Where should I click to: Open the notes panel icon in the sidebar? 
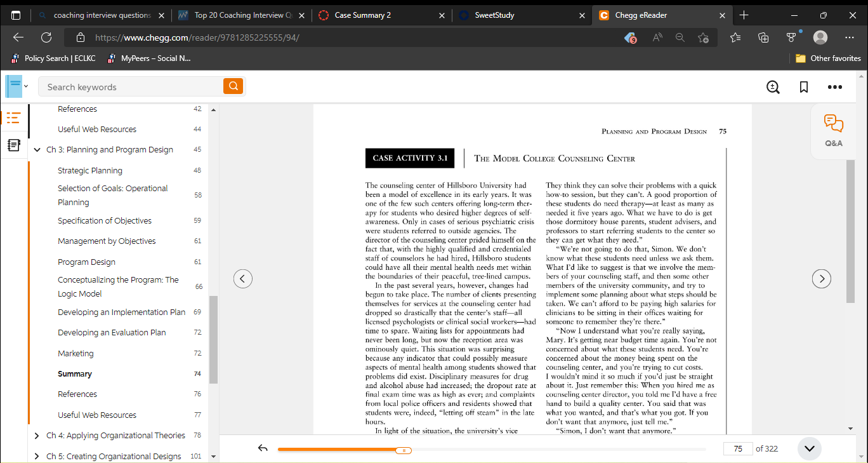point(13,145)
